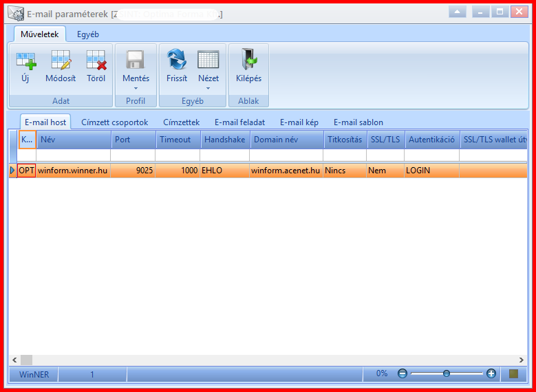The image size is (536, 392).
Task: Switch to the Egyéb ribbon tab
Action: pyautogui.click(x=88, y=34)
